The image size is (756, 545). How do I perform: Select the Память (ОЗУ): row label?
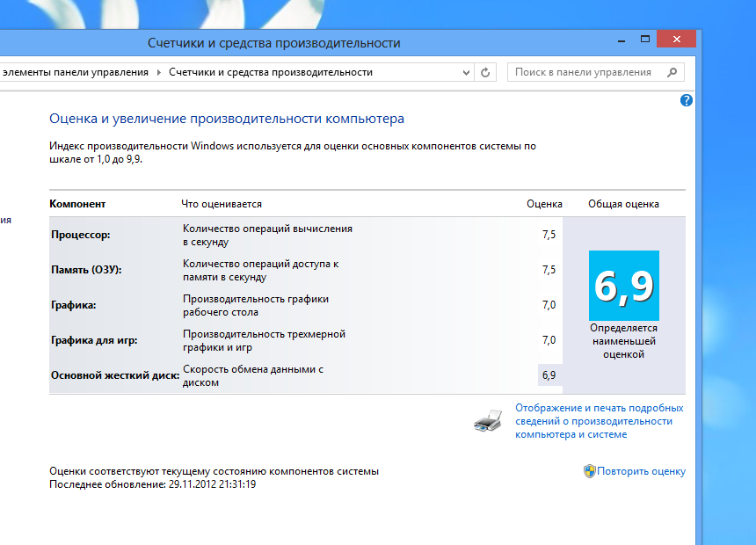click(x=86, y=270)
